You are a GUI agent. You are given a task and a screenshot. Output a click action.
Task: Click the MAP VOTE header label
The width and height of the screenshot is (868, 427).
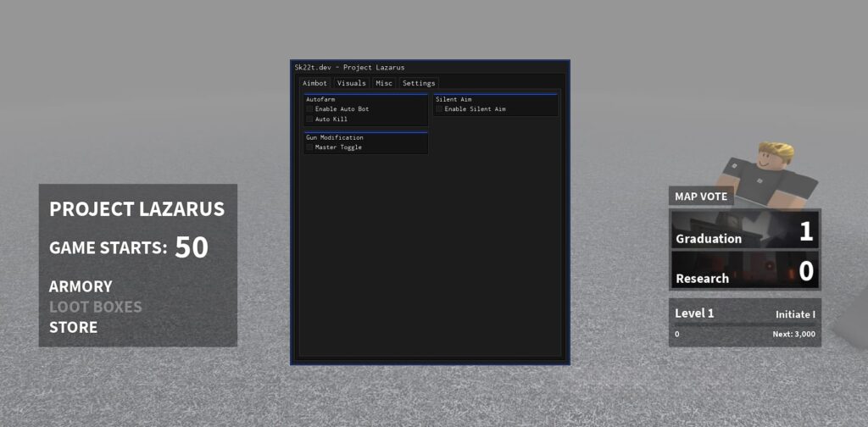[701, 197]
